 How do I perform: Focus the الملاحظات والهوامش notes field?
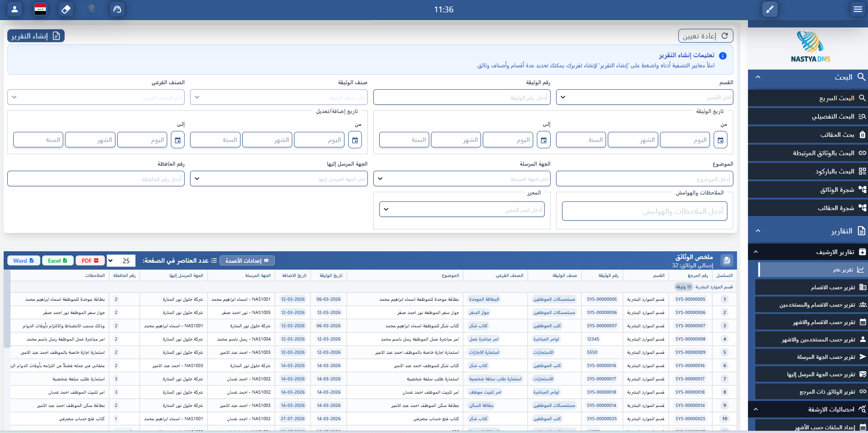coord(644,211)
